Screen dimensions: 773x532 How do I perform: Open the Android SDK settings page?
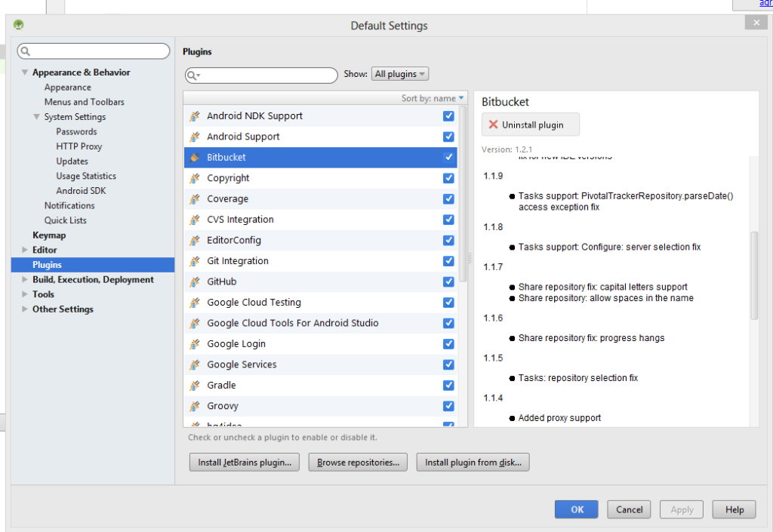tap(81, 191)
